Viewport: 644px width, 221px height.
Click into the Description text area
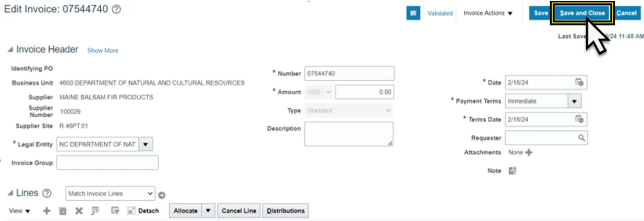tap(349, 134)
